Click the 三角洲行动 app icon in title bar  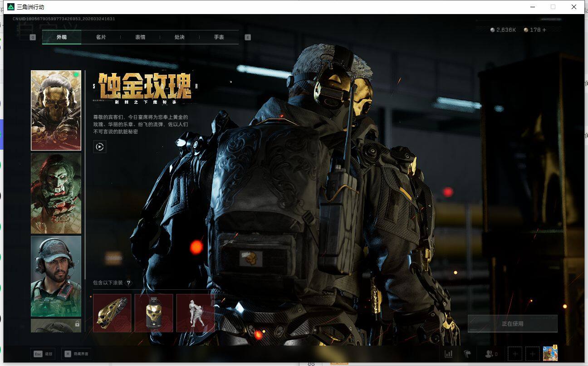click(x=11, y=7)
